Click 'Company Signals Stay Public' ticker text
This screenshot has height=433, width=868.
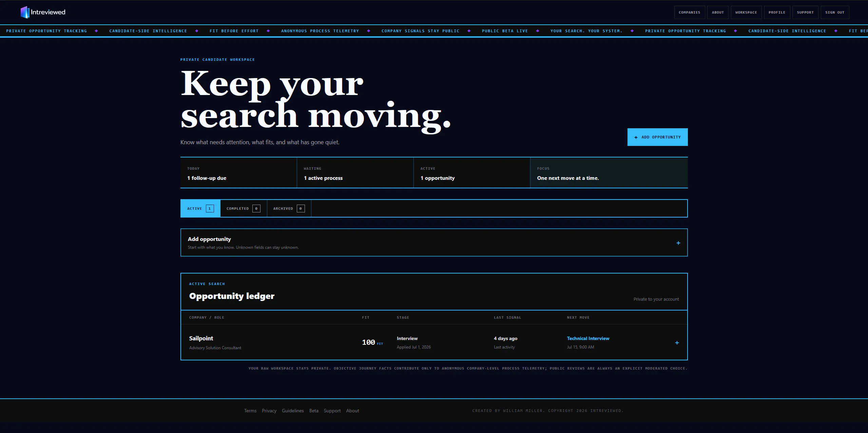420,31
